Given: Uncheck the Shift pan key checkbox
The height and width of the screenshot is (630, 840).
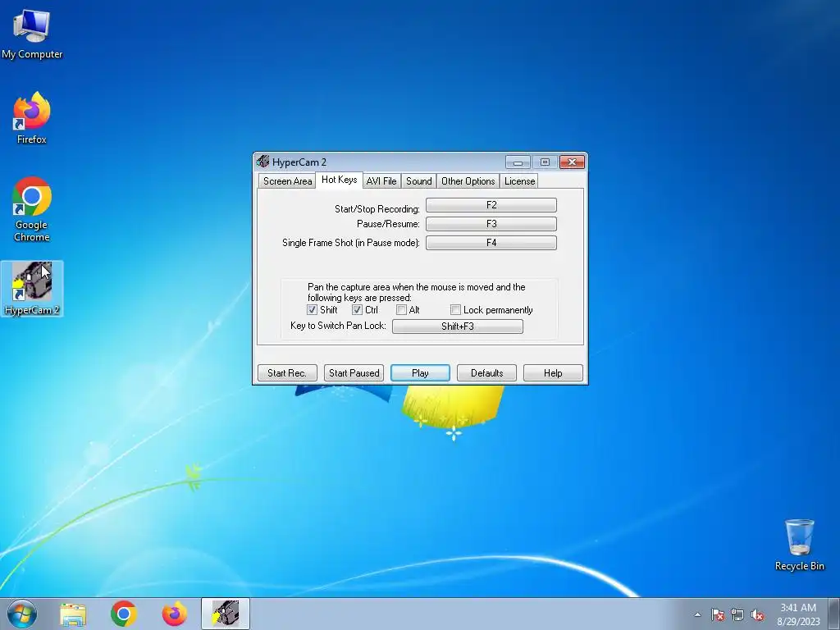Looking at the screenshot, I should point(312,309).
